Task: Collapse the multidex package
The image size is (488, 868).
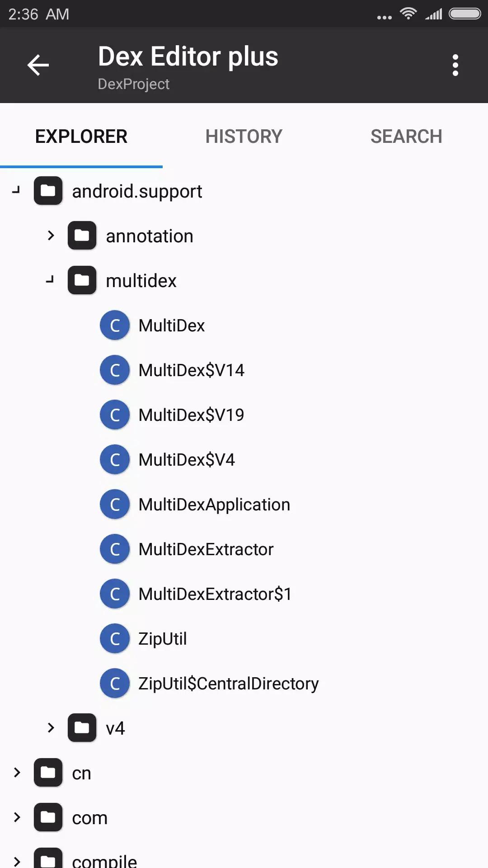Action: point(50,280)
